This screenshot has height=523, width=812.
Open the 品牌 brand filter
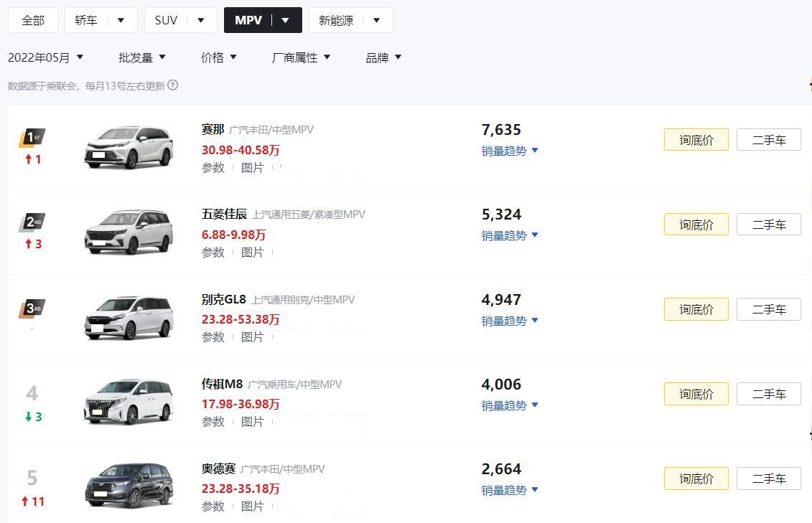[383, 57]
